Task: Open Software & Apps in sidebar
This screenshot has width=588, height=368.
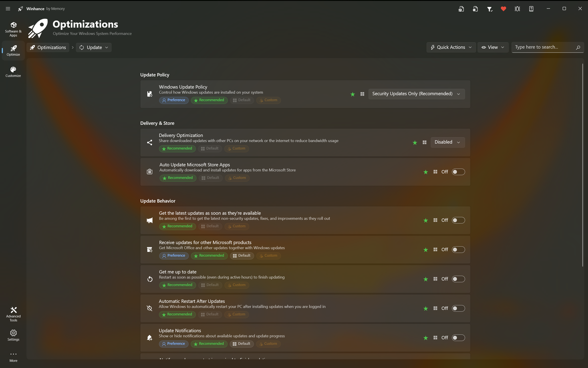Action: click(13, 29)
